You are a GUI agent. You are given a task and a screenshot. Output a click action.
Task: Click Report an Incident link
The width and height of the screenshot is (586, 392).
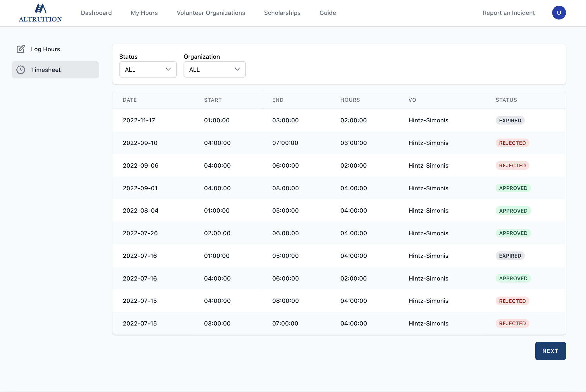509,13
